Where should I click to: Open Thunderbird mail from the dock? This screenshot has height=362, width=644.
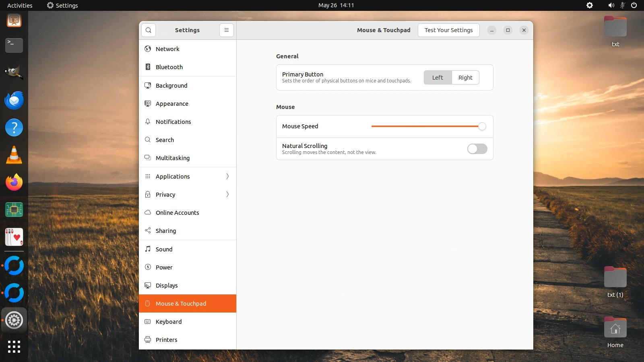pos(14,101)
